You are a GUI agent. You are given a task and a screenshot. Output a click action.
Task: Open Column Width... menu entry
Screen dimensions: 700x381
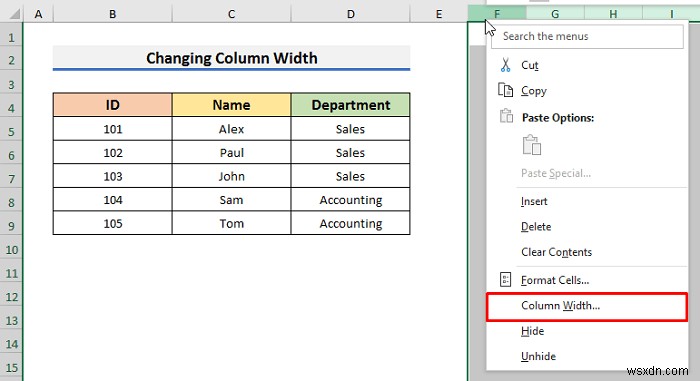pyautogui.click(x=586, y=306)
